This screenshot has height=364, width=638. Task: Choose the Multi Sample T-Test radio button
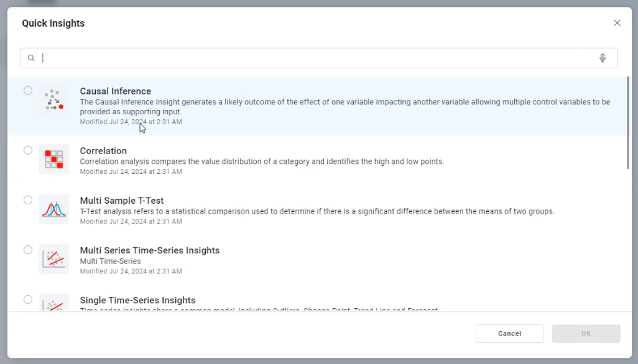coord(28,200)
